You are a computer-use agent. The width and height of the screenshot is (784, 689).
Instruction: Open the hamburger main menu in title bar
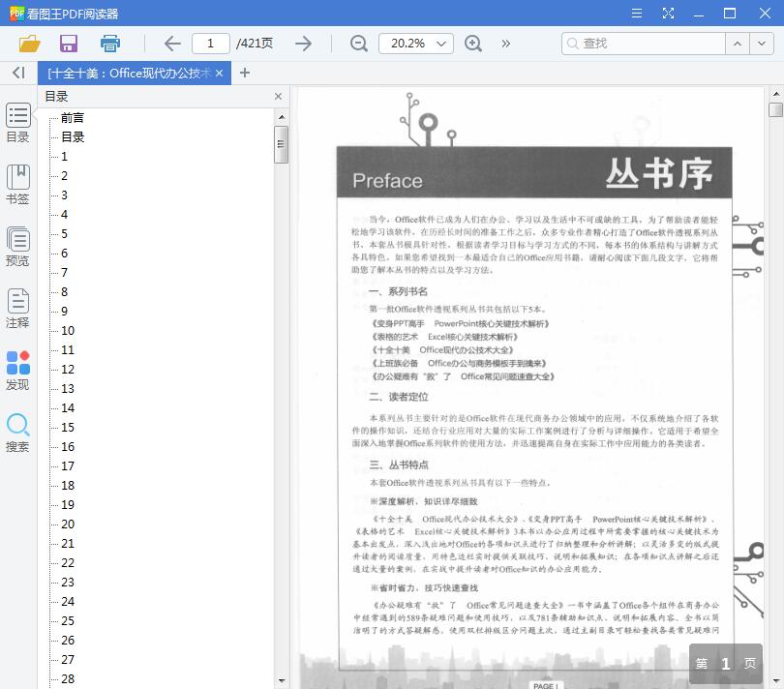[x=637, y=13]
